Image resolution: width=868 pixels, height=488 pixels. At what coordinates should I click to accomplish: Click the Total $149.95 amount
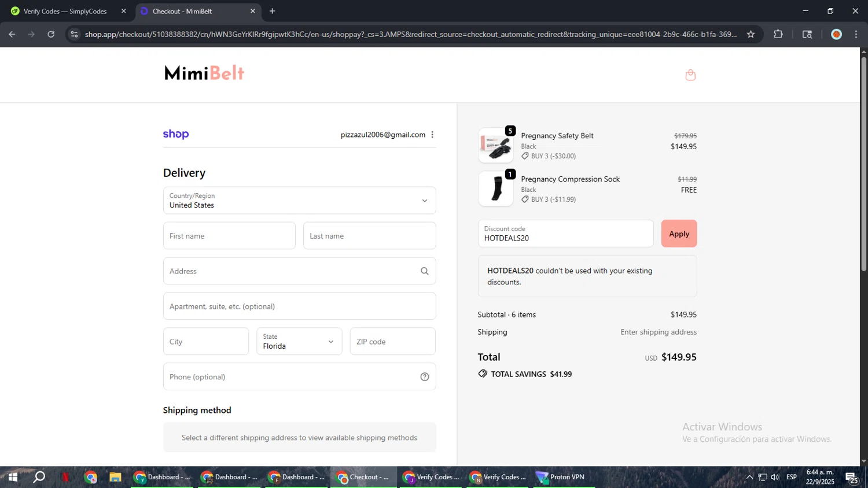click(679, 357)
